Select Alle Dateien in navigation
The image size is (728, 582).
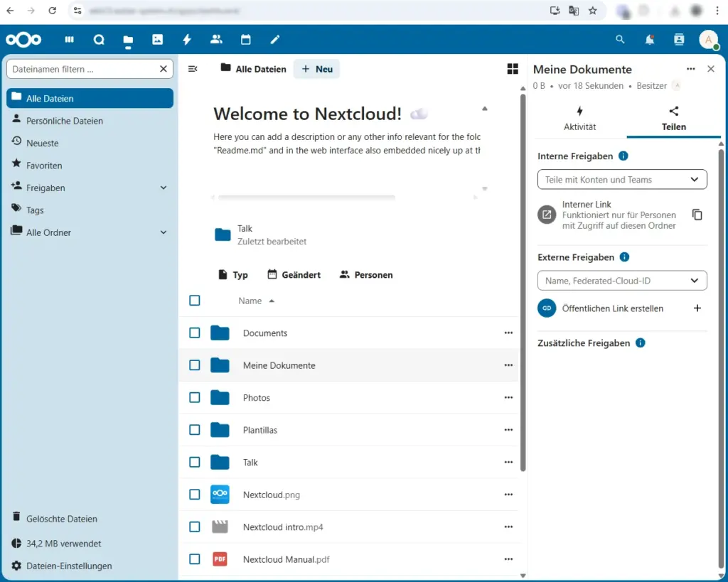tap(90, 98)
